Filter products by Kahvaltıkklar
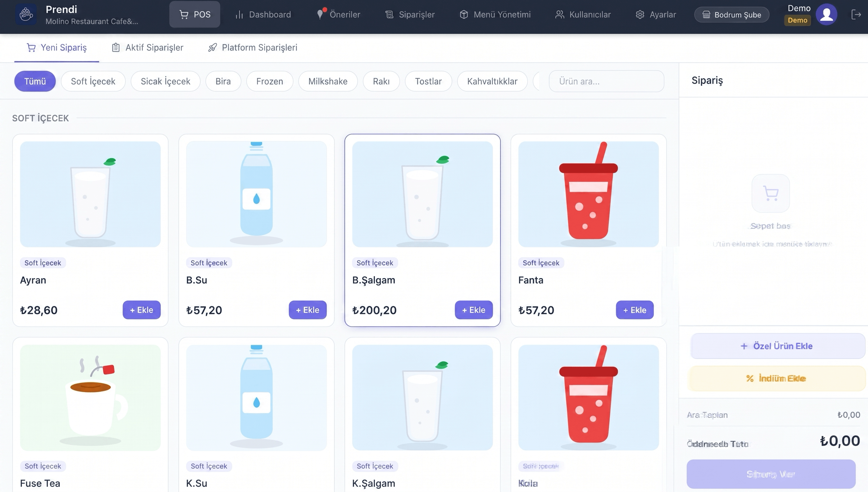 click(x=492, y=81)
